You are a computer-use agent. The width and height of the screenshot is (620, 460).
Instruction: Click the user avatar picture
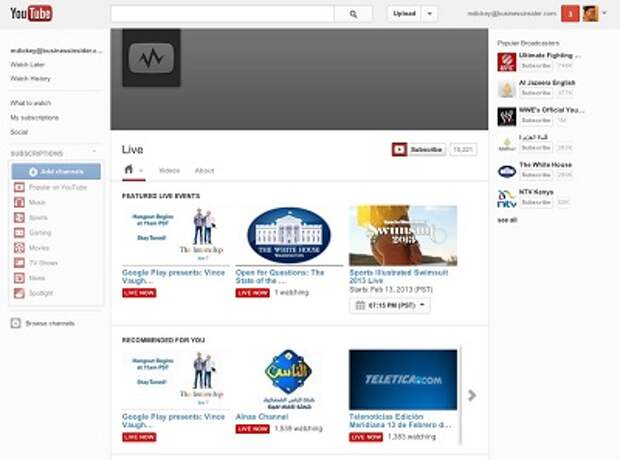[590, 14]
